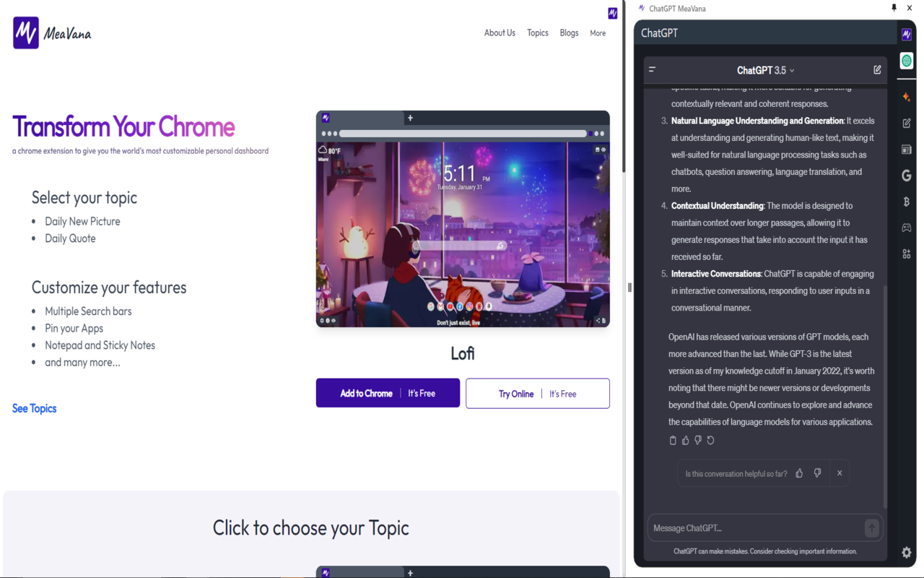
Task: Start a new chat with the compose icon
Action: tap(877, 70)
